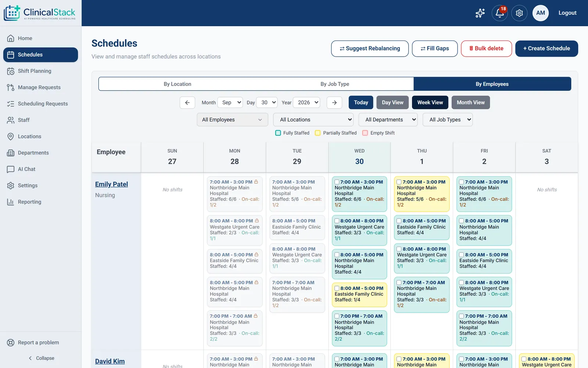Go to previous week arrow
This screenshot has height=368, width=588.
(x=187, y=103)
